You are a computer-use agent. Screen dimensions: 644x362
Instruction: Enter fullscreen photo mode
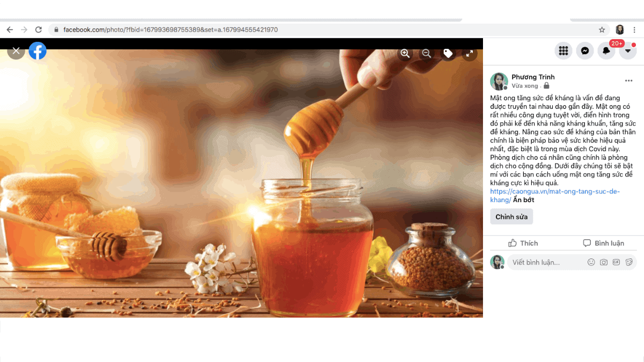(469, 53)
